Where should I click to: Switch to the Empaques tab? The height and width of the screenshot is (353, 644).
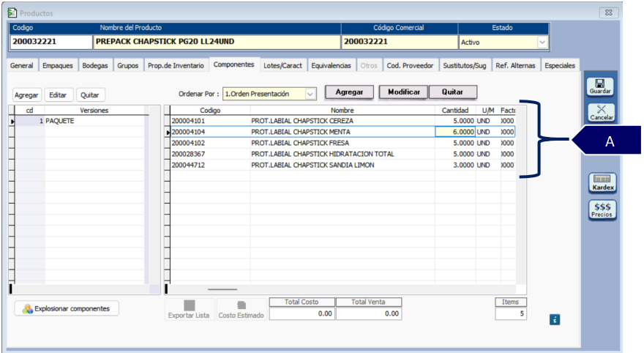tap(58, 65)
